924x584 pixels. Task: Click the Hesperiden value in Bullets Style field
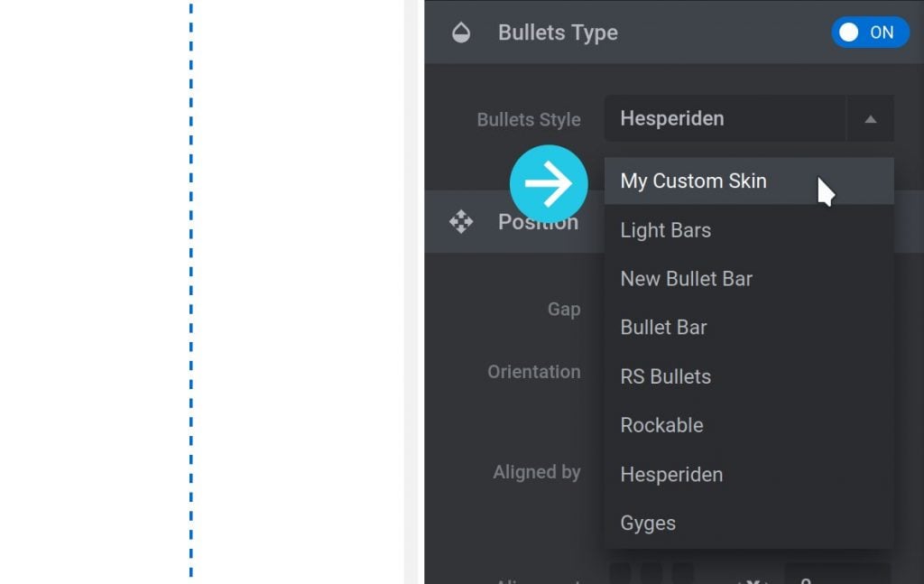coord(671,118)
